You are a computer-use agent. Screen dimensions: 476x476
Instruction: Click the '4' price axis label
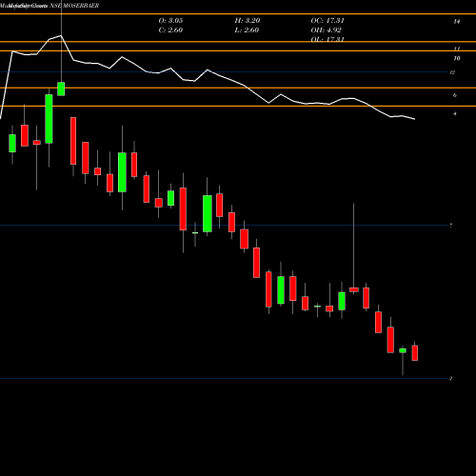click(455, 113)
